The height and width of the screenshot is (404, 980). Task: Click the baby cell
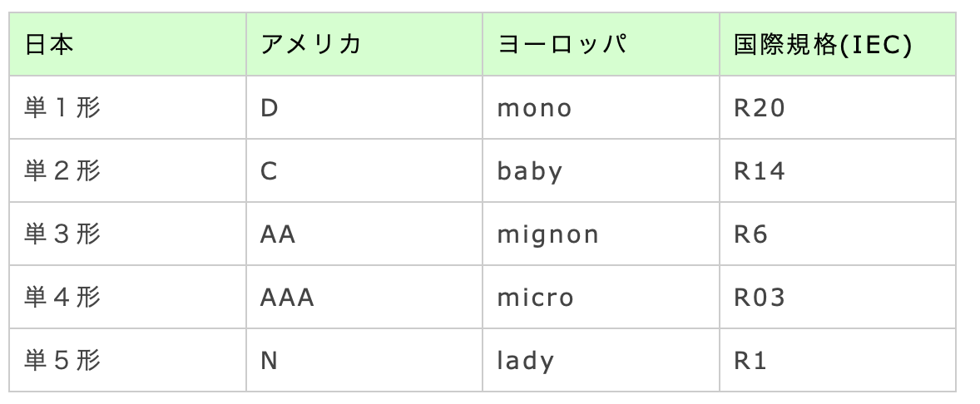530,171
